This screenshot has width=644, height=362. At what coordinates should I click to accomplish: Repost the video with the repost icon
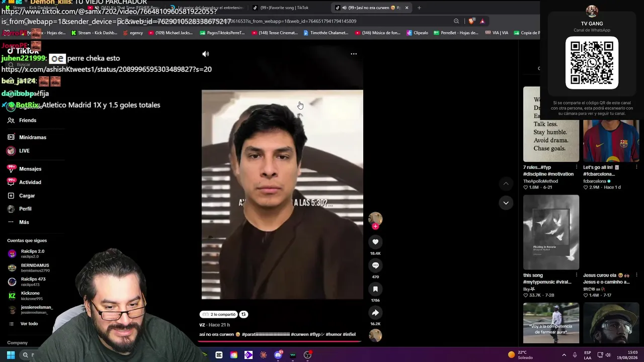(244, 314)
